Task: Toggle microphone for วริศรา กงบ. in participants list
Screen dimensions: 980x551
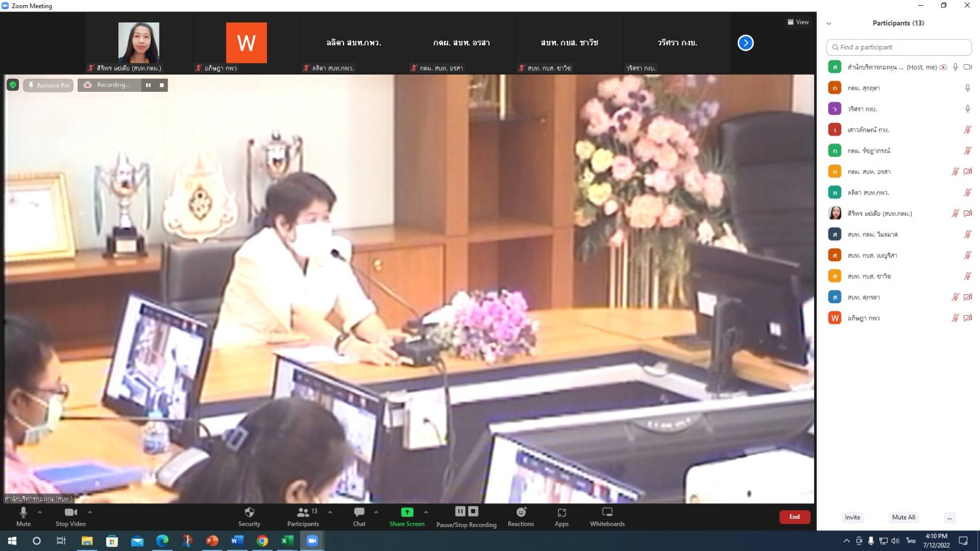Action: [x=967, y=108]
